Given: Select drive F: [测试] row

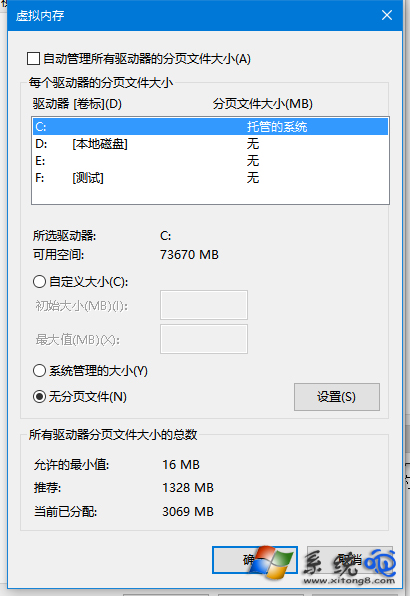Looking at the screenshot, I should (211, 178).
